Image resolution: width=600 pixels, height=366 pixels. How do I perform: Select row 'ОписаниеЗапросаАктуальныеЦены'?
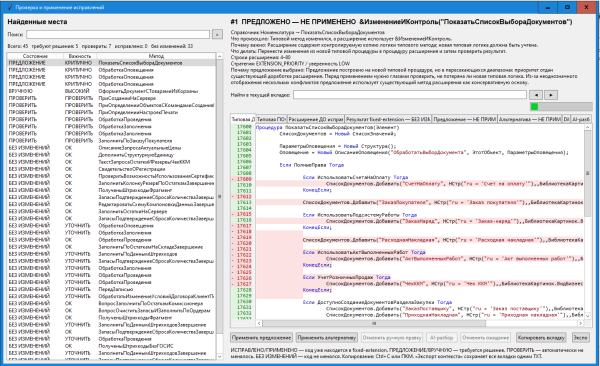pyautogui.click(x=111, y=148)
